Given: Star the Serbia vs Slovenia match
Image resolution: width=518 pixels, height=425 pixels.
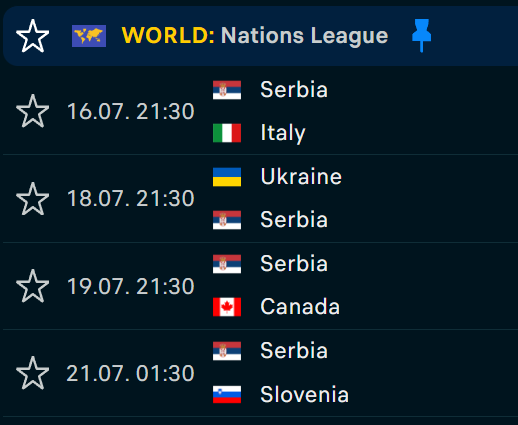Looking at the screenshot, I should pos(33,373).
